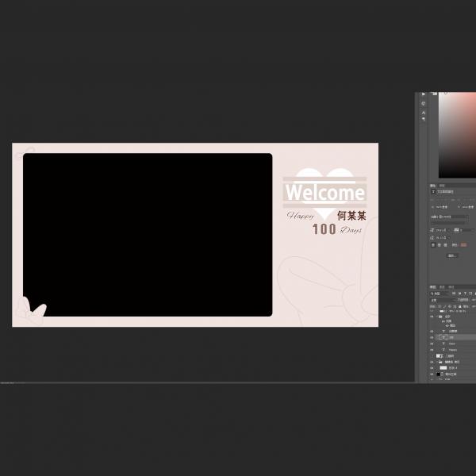This screenshot has width=476, height=476.
Task: Switch to the Layers tab
Action: (433, 287)
